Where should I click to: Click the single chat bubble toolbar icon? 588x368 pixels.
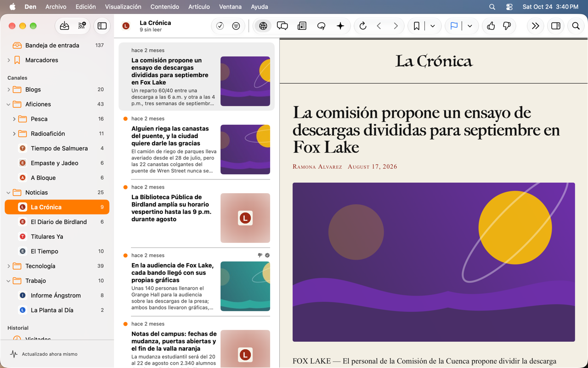click(x=321, y=26)
